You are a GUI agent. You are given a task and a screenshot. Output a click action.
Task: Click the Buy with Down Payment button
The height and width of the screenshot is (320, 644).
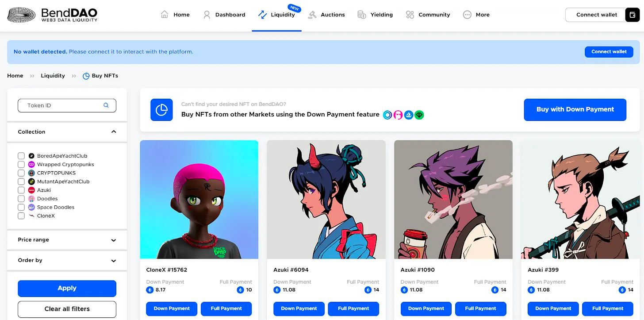(575, 109)
